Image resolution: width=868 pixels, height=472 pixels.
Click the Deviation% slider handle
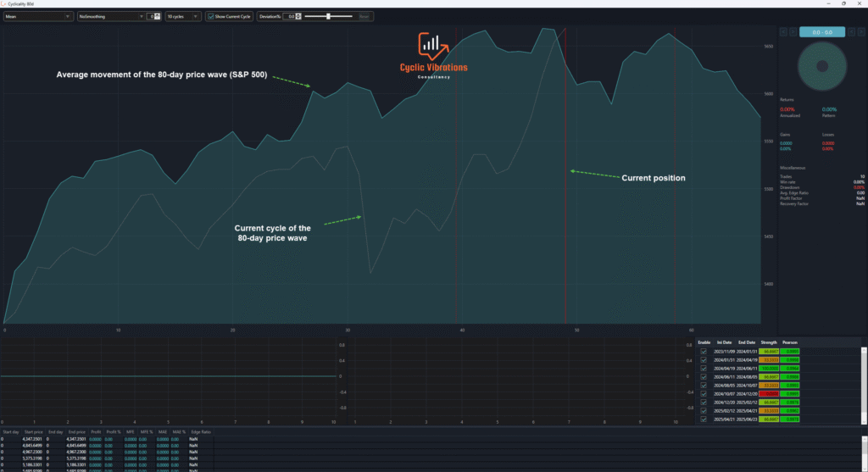tap(326, 16)
